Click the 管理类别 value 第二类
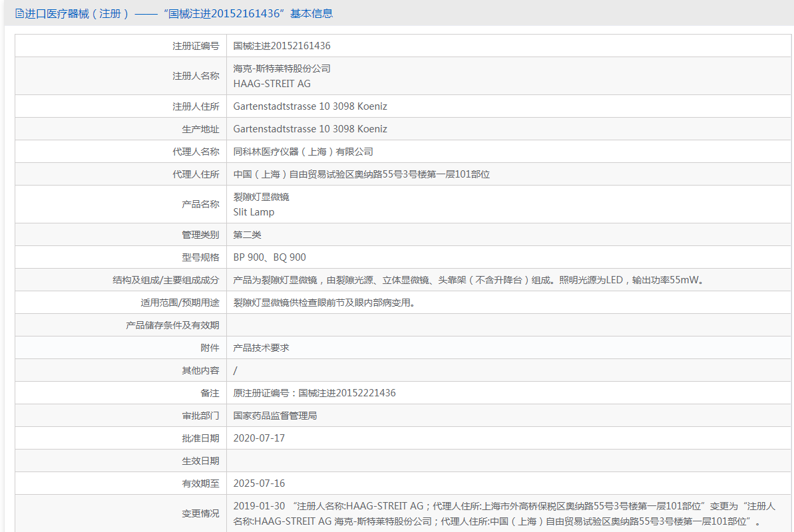Screen dimensions: 794x532 pos(250,234)
